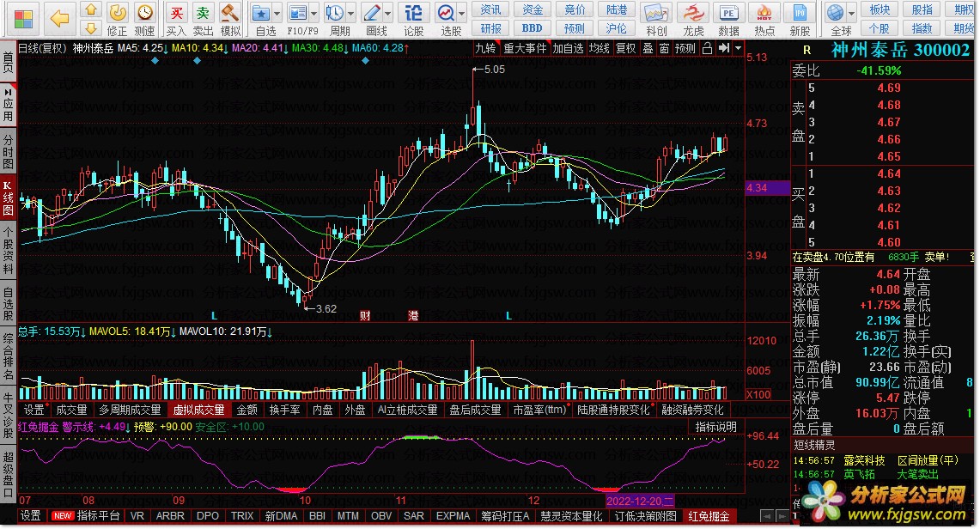Expand the F10/F9 dropdown arrow
The image size is (980, 529).
click(x=313, y=13)
